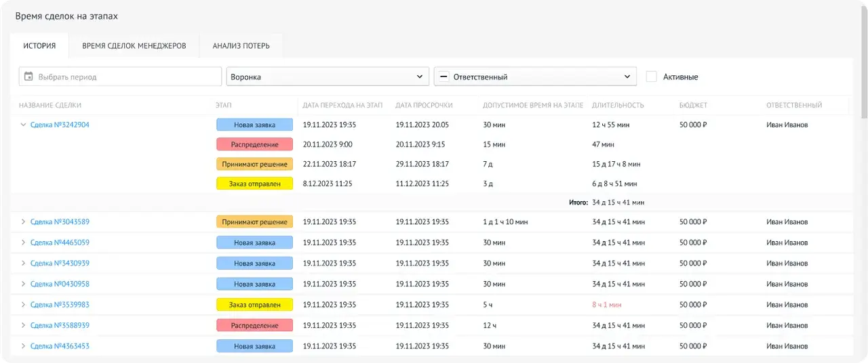The image size is (868, 363).
Task: Click the vertical scrollbar on right edge
Action: pos(863,61)
